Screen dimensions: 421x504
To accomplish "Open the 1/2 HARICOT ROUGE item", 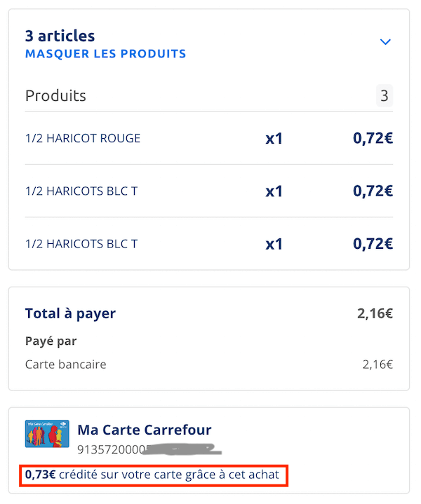I will coord(209,138).
